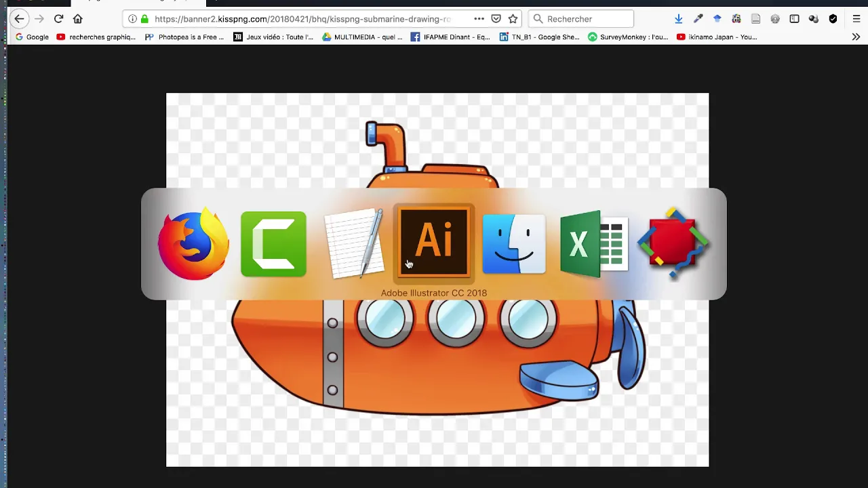
Task: Open the TN_B1 - Google Sheets bookmark
Action: click(539, 37)
